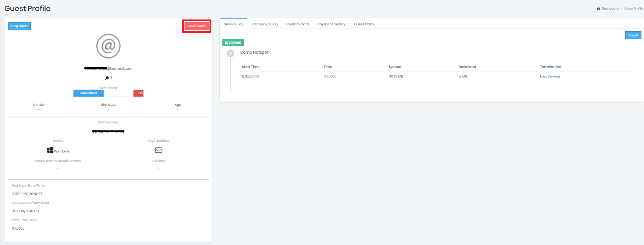Export the session log
The width and height of the screenshot is (644, 245).
pos(633,35)
